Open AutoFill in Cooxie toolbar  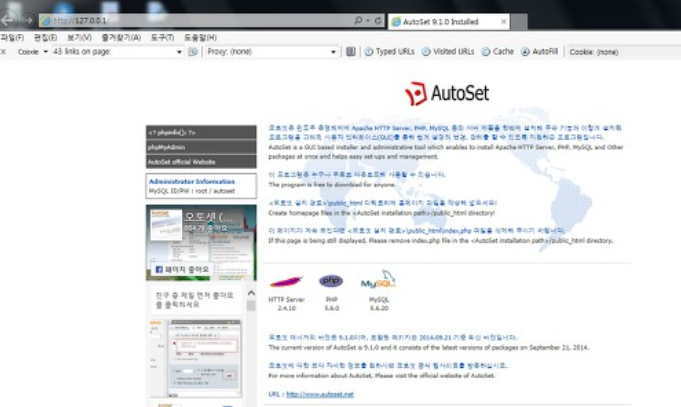click(539, 52)
